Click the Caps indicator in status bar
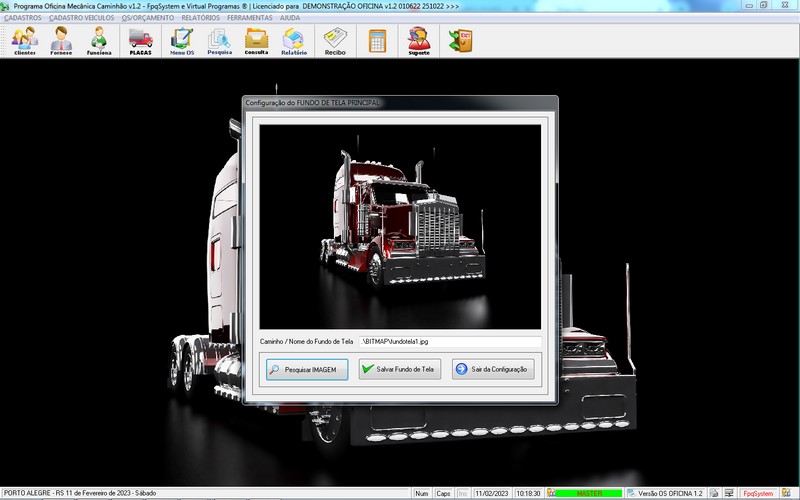This screenshot has height=500, width=800. (x=443, y=493)
